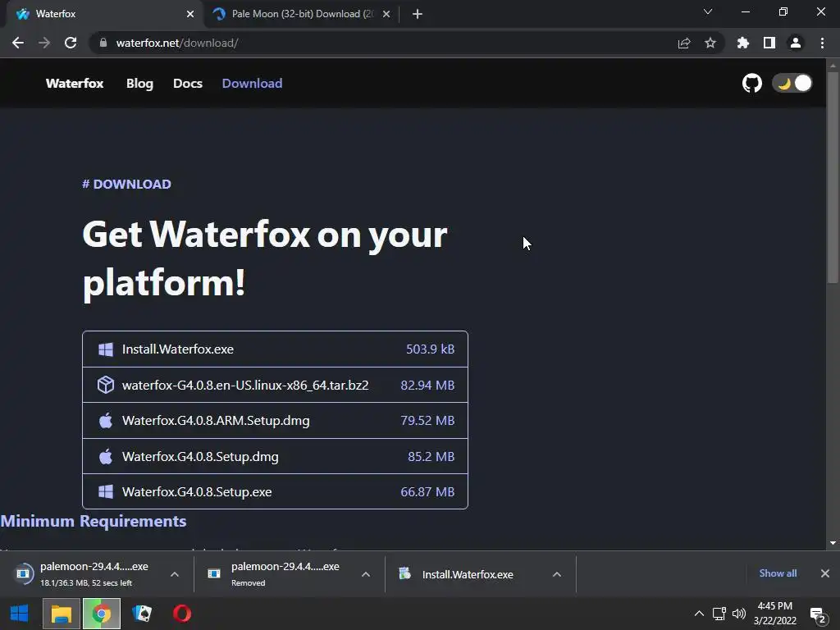
Task: Open the notification center icon
Action: point(819,615)
